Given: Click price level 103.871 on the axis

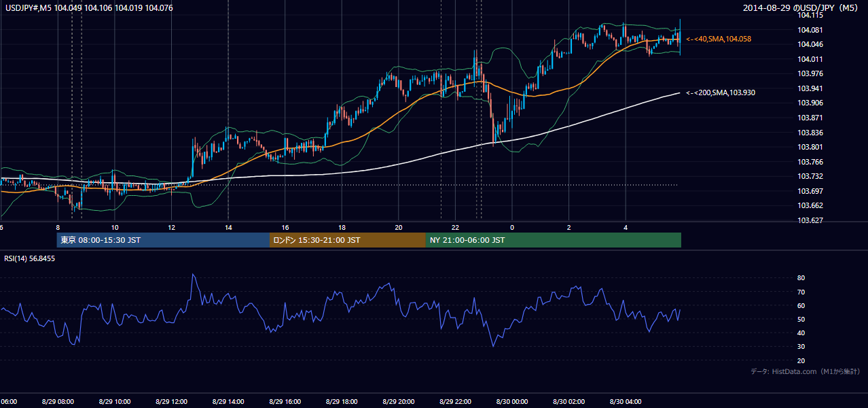Looking at the screenshot, I should (x=810, y=118).
